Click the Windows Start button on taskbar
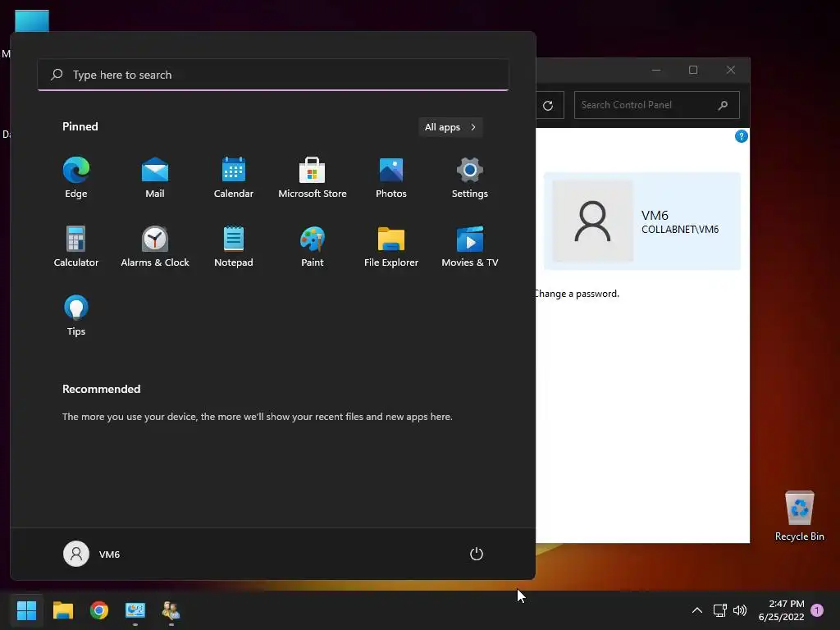This screenshot has height=630, width=840. click(x=26, y=610)
